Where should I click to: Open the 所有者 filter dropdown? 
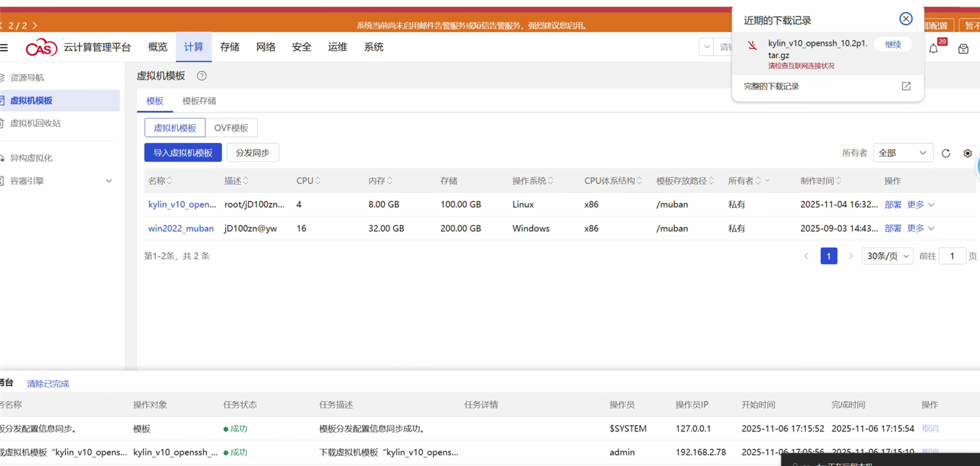[x=902, y=153]
